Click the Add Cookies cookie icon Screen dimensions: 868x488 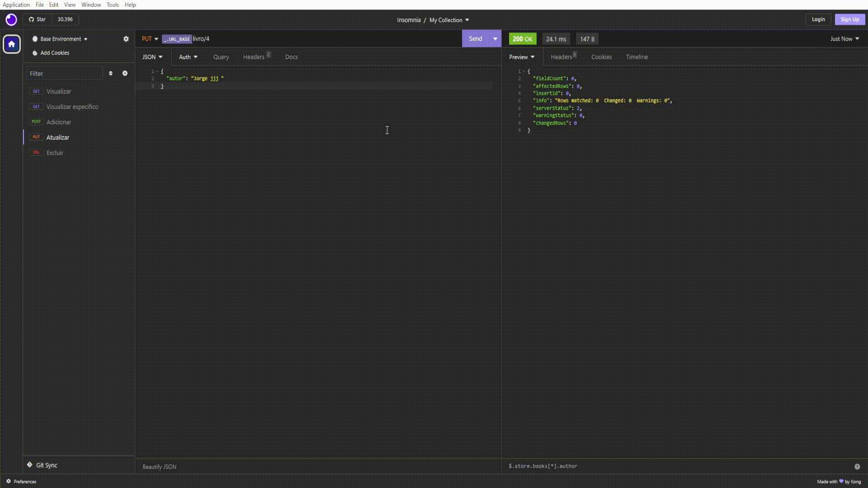pos(35,53)
